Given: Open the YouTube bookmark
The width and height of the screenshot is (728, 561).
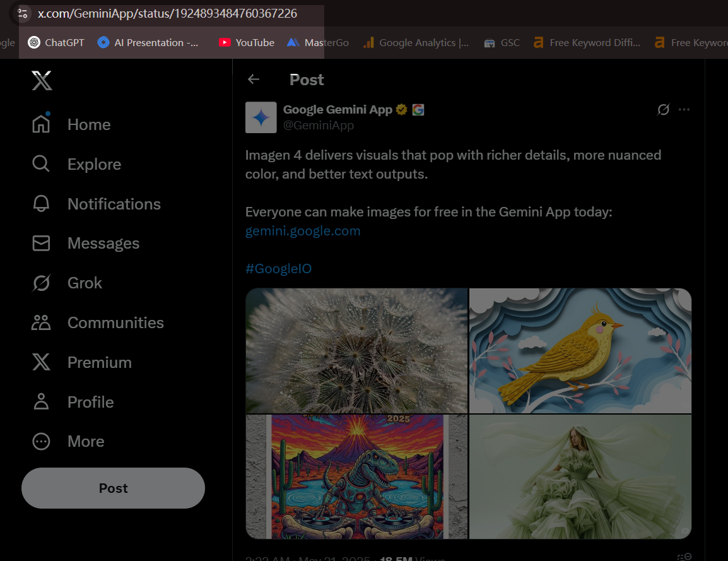Looking at the screenshot, I should (247, 43).
